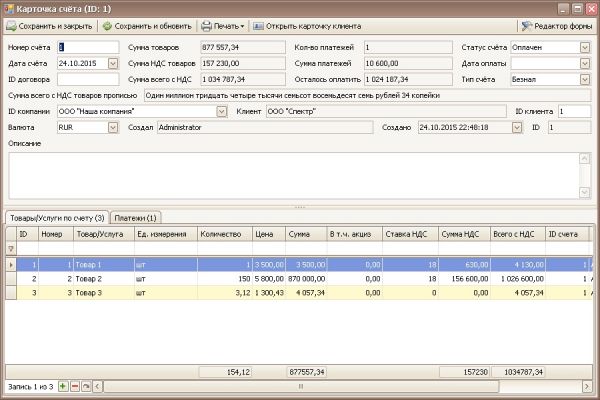This screenshot has width=600, height=400.
Task: Click the undo arrow button beside red minus
Action: click(x=86, y=386)
